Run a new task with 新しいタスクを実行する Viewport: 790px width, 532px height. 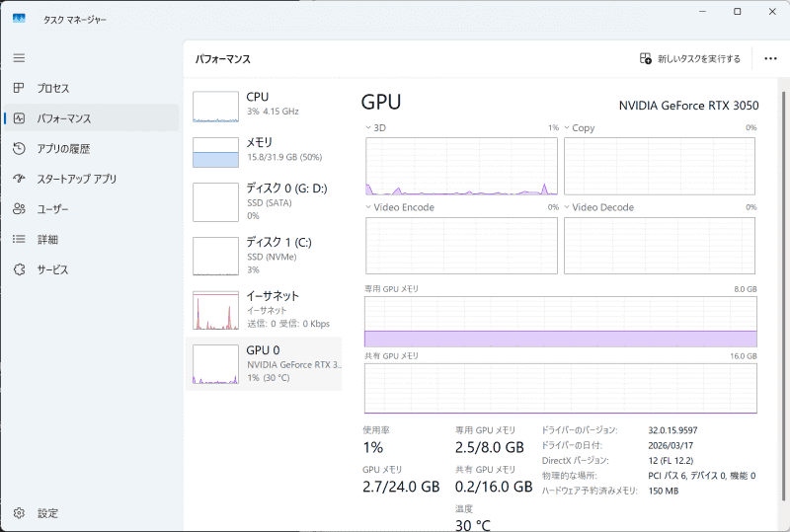[x=690, y=58]
